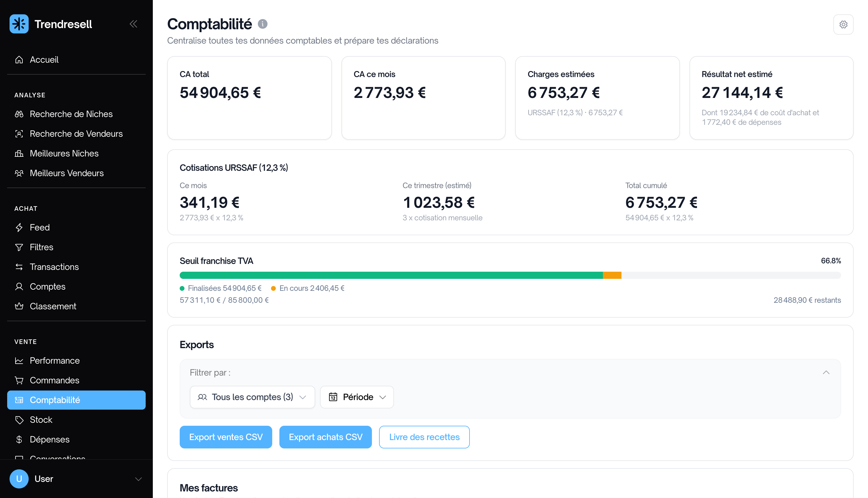
Task: Click the users icon in accounts filter
Action: tap(202, 397)
